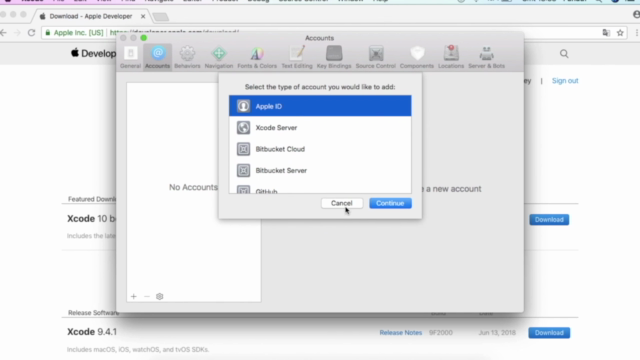The image size is (640, 360).
Task: Open Server & Bots preferences
Action: pyautogui.click(x=487, y=57)
